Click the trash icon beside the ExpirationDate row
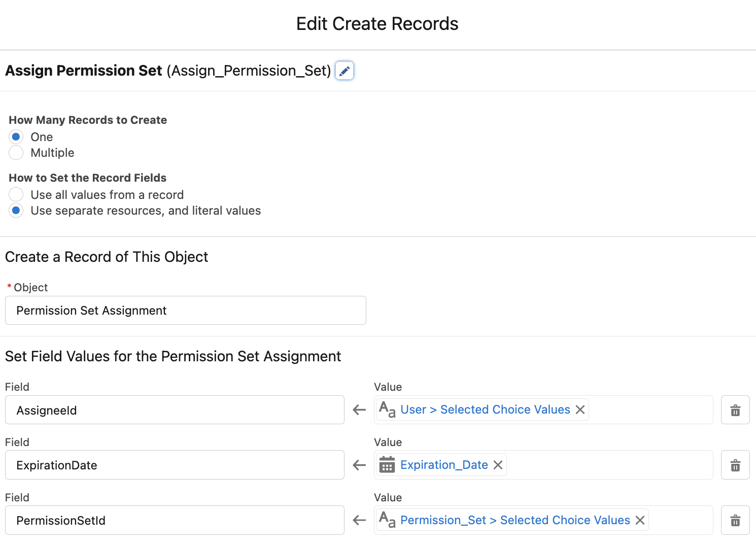The width and height of the screenshot is (756, 545). click(x=735, y=464)
